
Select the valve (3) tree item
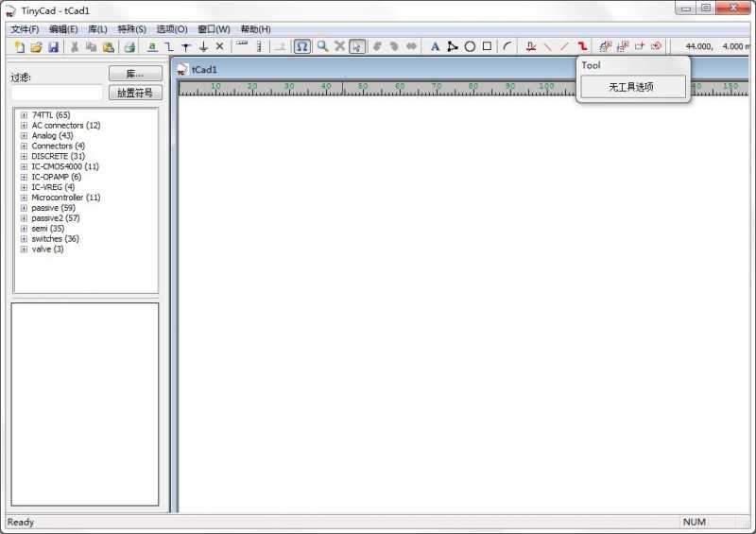click(x=47, y=250)
